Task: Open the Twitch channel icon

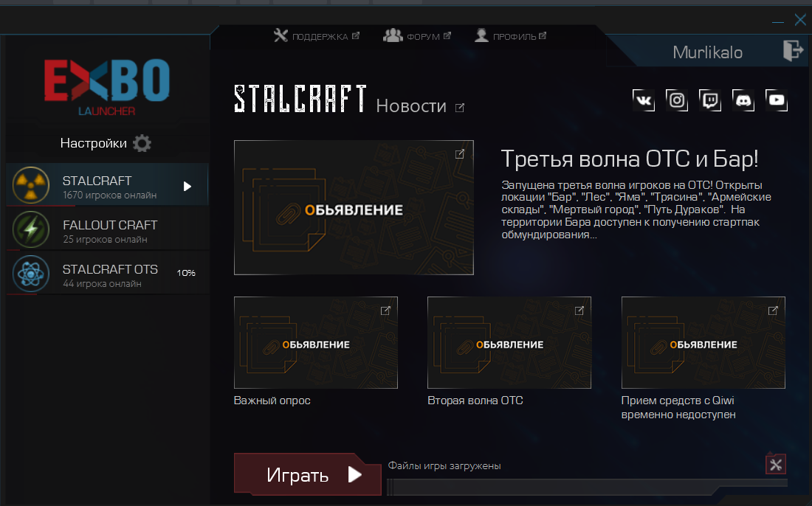Action: pyautogui.click(x=710, y=100)
